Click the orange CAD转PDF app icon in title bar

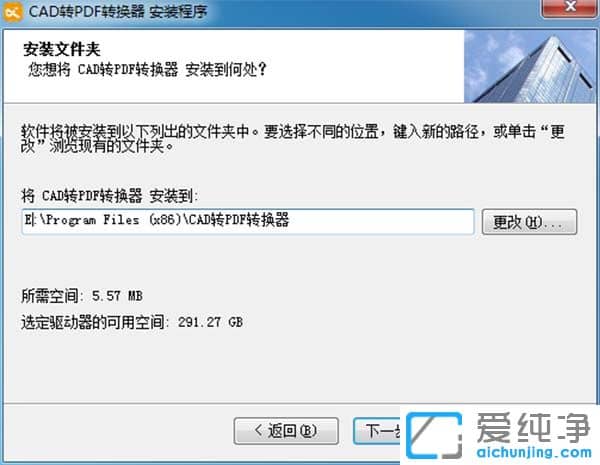point(12,12)
